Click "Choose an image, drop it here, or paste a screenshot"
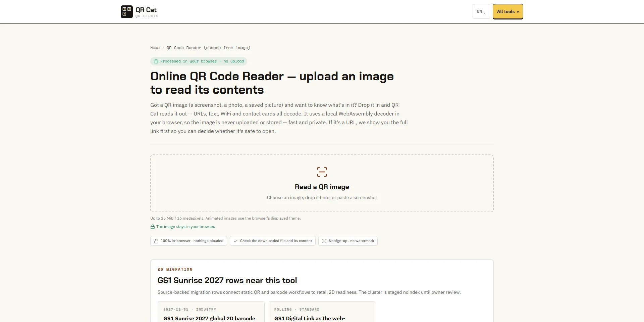The height and width of the screenshot is (322, 644). (x=322, y=198)
